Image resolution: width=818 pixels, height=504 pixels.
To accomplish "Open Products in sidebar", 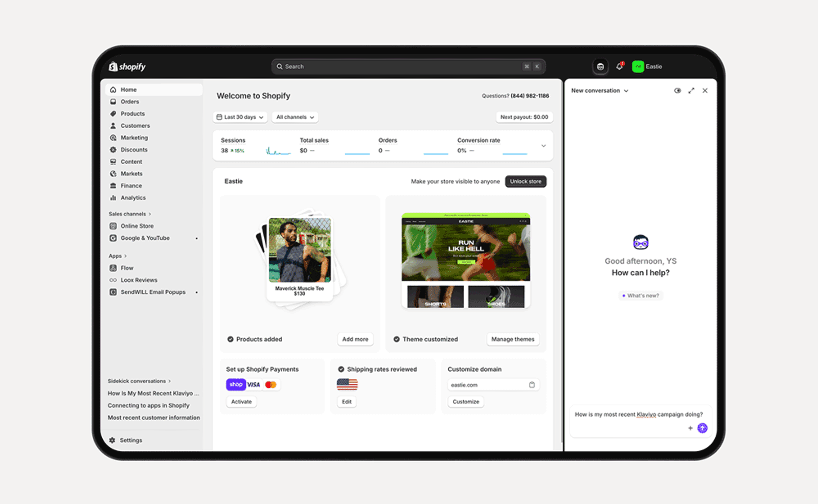I will tap(153, 113).
